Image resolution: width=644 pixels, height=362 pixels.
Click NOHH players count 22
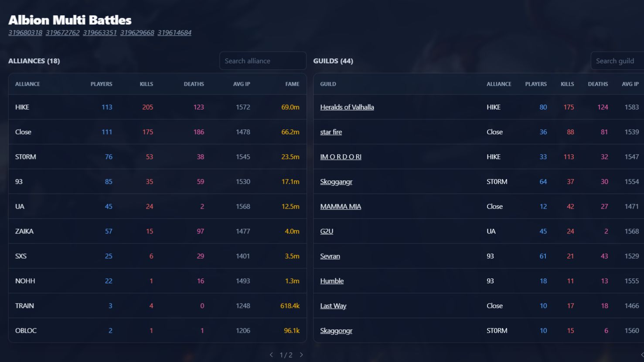(x=109, y=281)
